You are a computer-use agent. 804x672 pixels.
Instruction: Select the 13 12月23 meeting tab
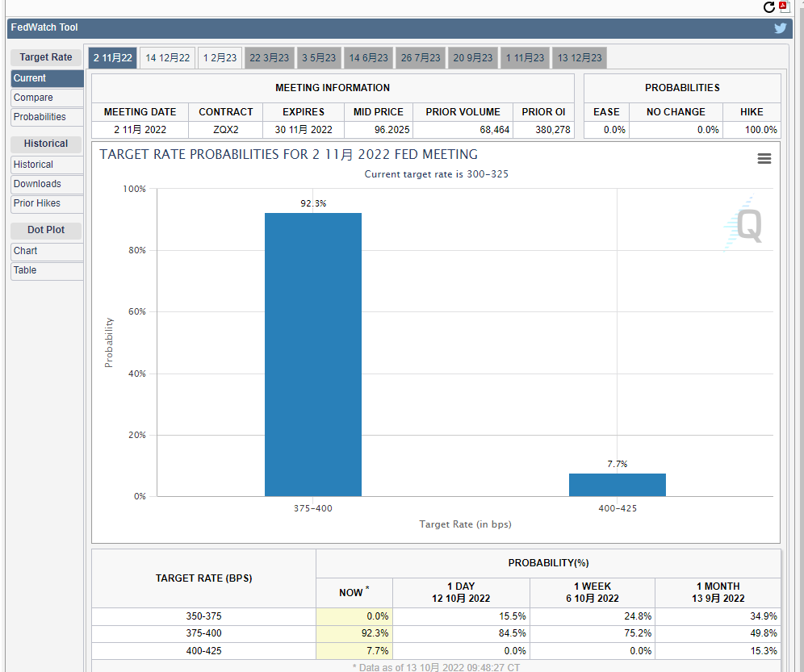coord(580,58)
